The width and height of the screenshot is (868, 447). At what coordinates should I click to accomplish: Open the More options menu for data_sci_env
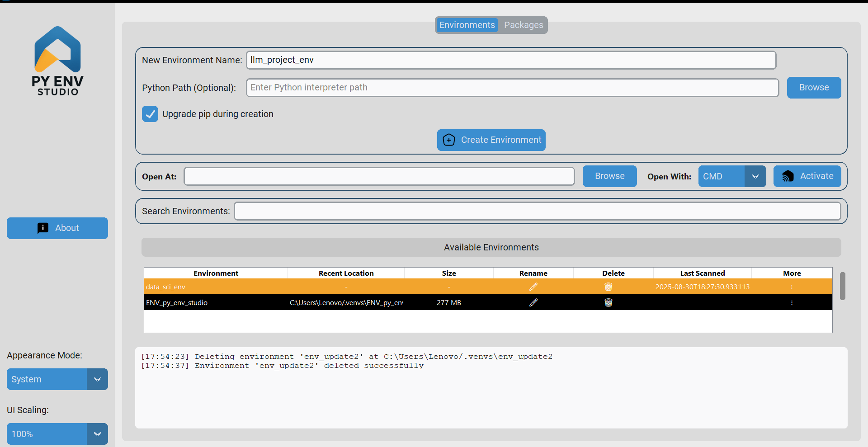pyautogui.click(x=792, y=287)
